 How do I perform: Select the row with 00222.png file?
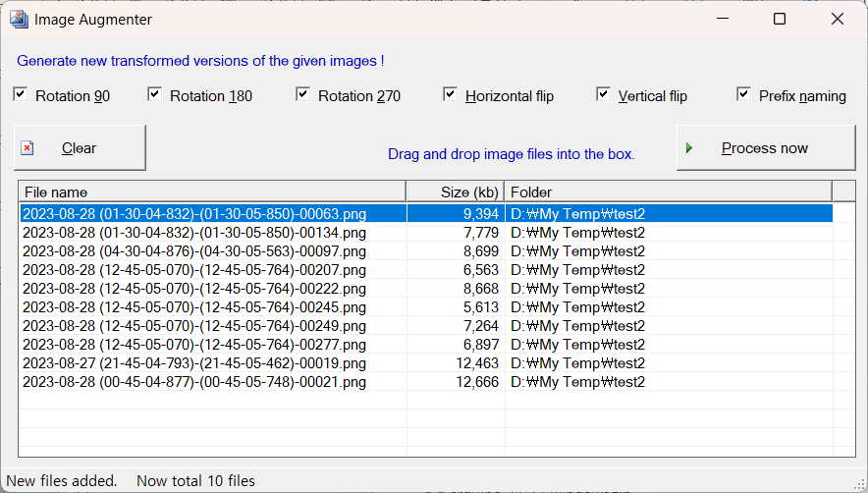(x=194, y=288)
